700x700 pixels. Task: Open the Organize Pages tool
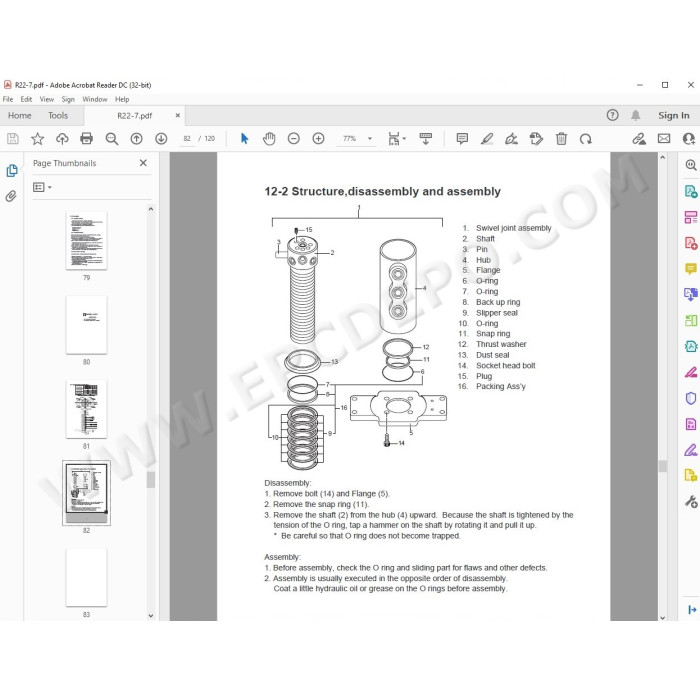click(691, 321)
